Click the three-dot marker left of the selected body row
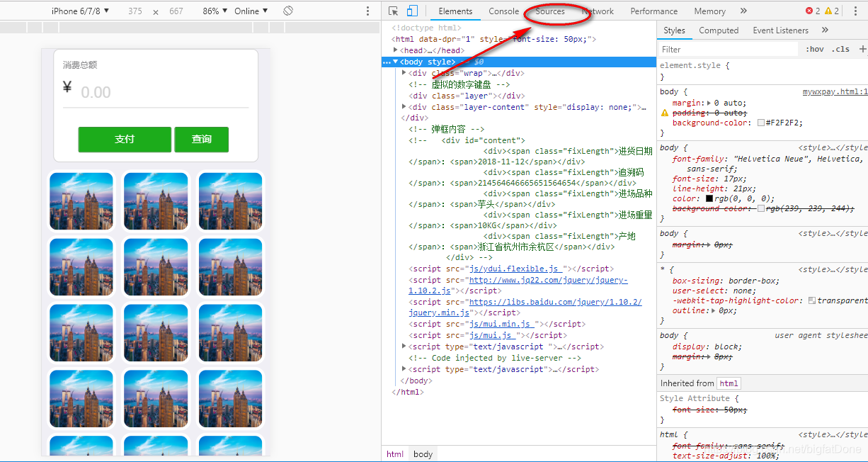 click(387, 62)
